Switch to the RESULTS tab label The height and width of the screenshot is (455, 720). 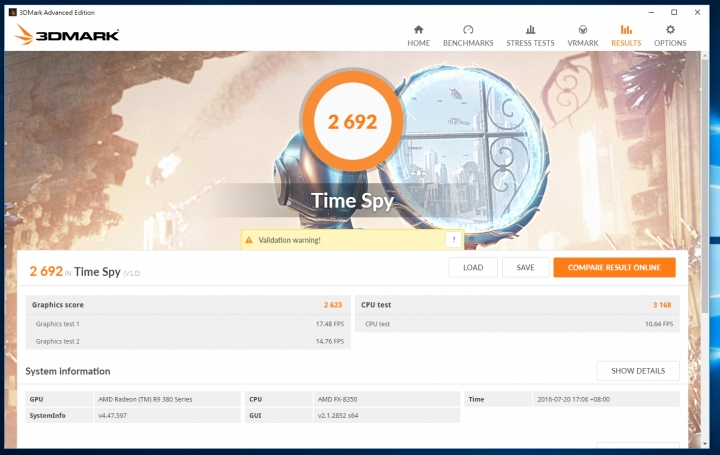[626, 43]
